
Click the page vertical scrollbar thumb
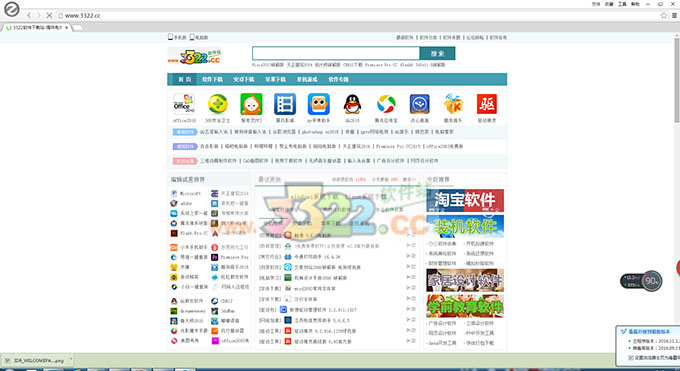(677, 80)
